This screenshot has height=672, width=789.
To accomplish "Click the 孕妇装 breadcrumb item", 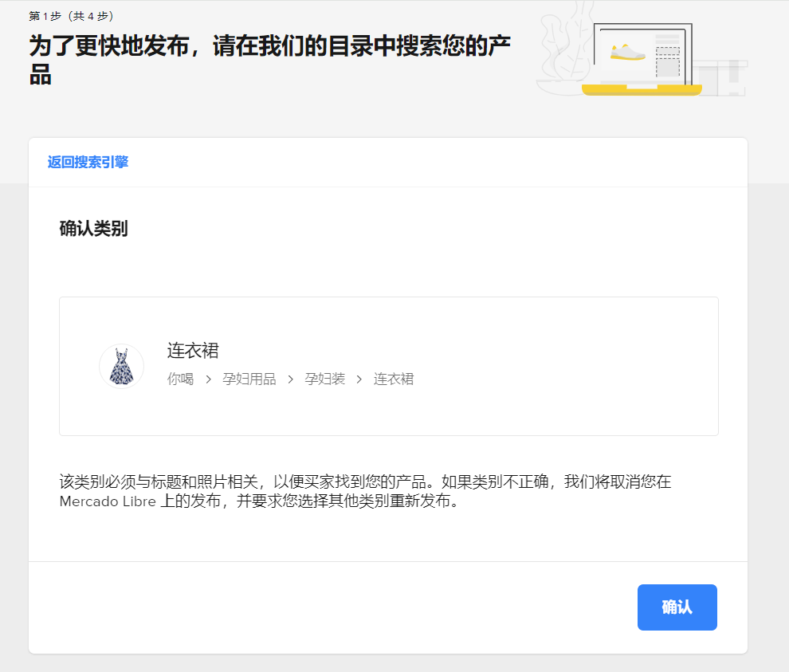I will coord(324,379).
